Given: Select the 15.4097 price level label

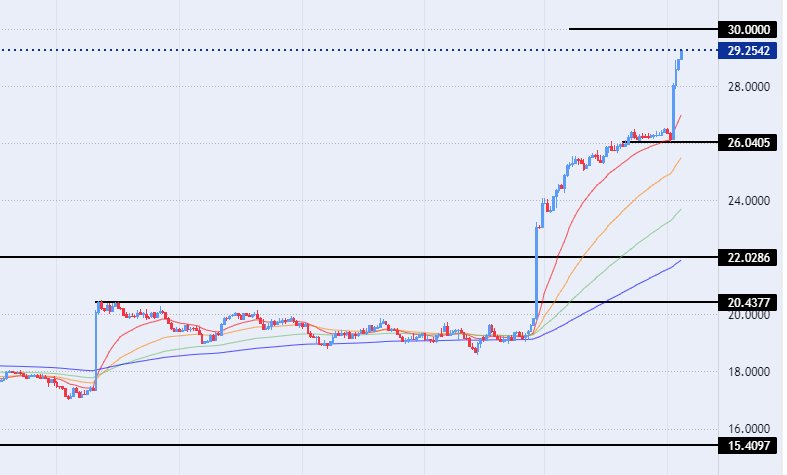Looking at the screenshot, I should pyautogui.click(x=749, y=445).
